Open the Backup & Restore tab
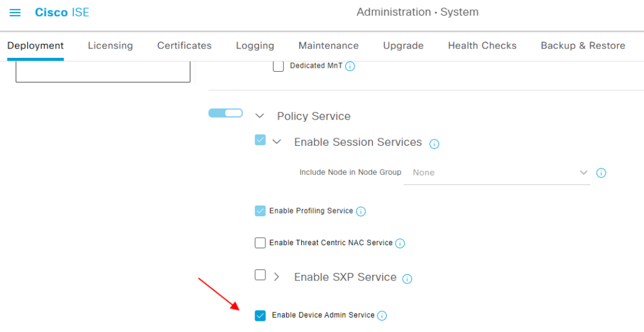The height and width of the screenshot is (332, 644). [582, 45]
